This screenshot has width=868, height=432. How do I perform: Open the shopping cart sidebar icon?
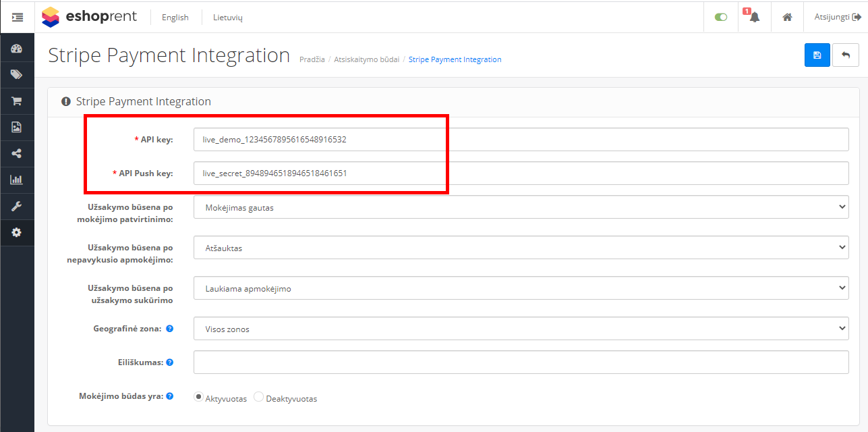pyautogui.click(x=17, y=101)
